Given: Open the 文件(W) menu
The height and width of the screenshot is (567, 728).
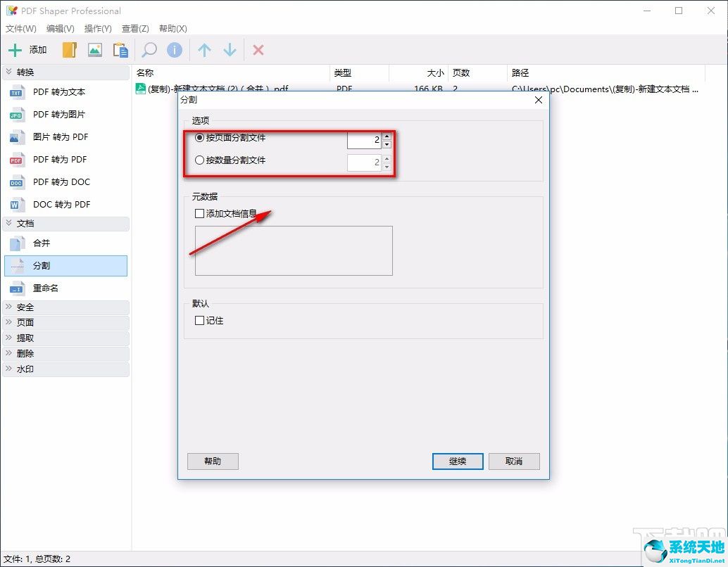Looking at the screenshot, I should tap(21, 29).
